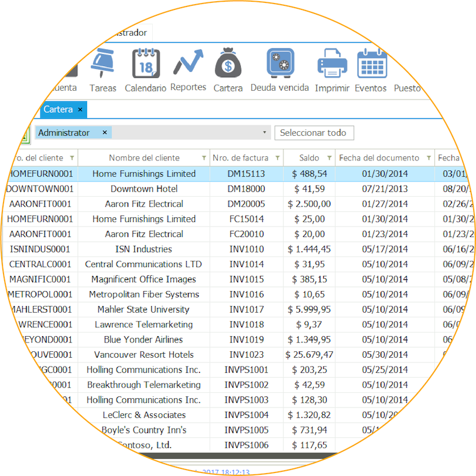
Task: Click the Seleccionar todo button
Action: (314, 133)
